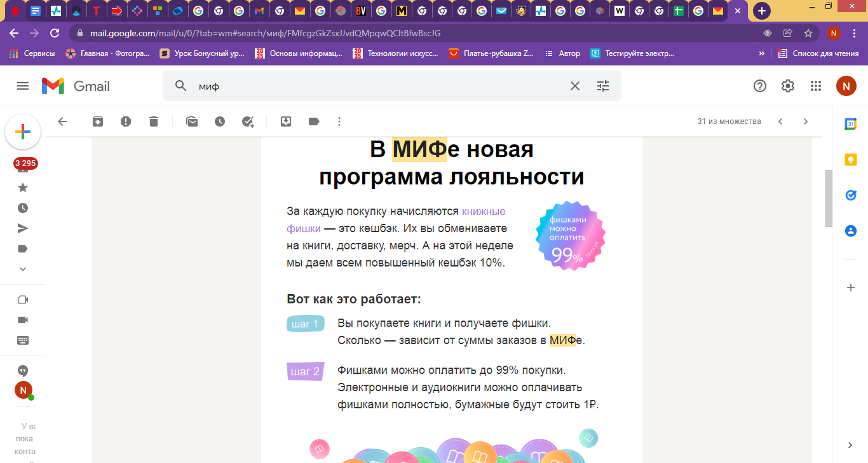Viewport: 868px width, 463px height.
Task: Expand more sidebar folders chevron
Action: 23,269
